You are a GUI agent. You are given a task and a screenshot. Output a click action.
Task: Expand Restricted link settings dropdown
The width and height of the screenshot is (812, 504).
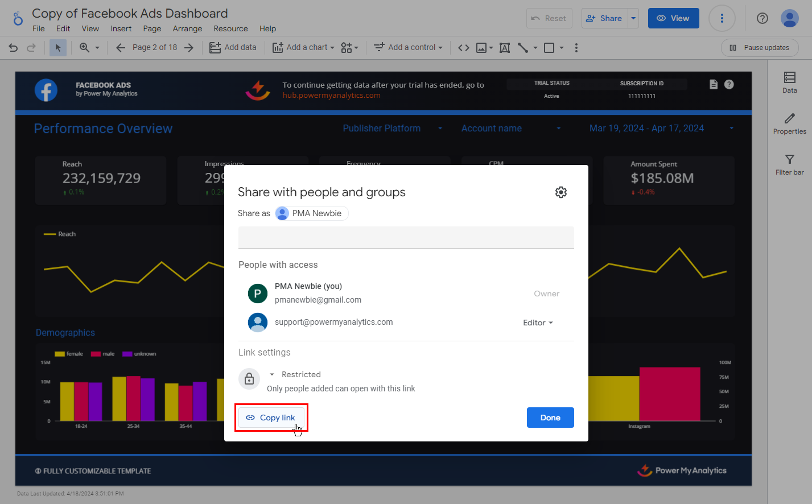[295, 374]
